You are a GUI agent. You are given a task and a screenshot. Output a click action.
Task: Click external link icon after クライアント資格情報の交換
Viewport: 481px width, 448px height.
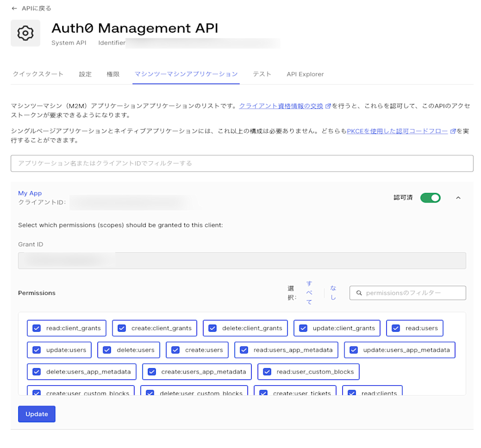click(328, 106)
